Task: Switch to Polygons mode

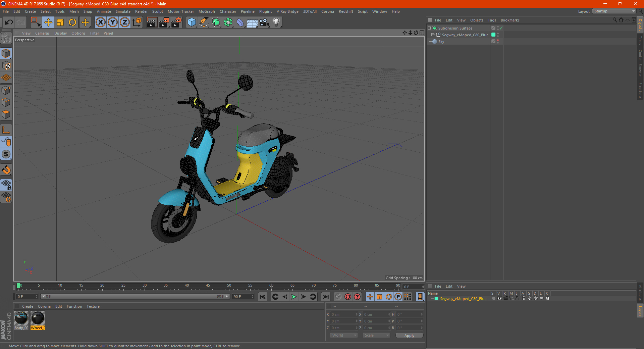Action: point(6,114)
